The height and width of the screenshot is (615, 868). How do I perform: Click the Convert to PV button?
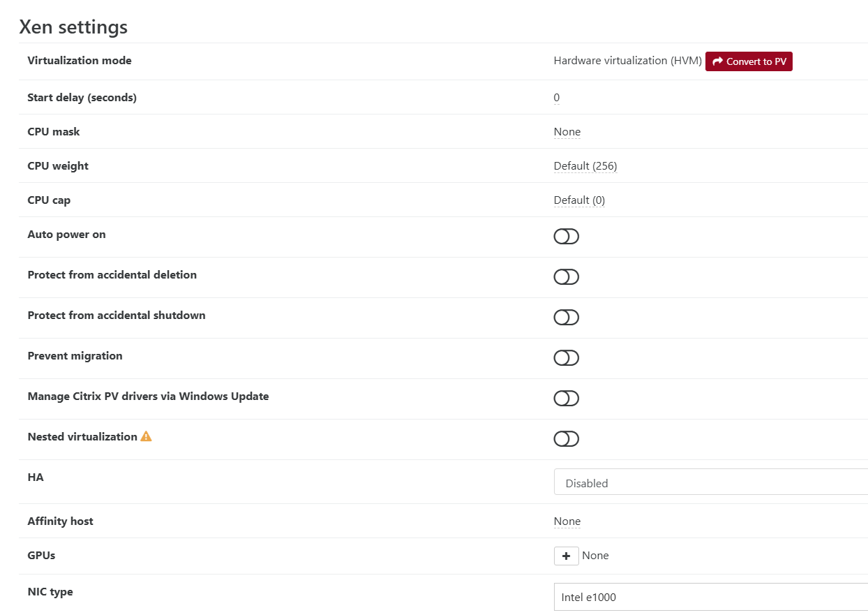[x=749, y=61]
